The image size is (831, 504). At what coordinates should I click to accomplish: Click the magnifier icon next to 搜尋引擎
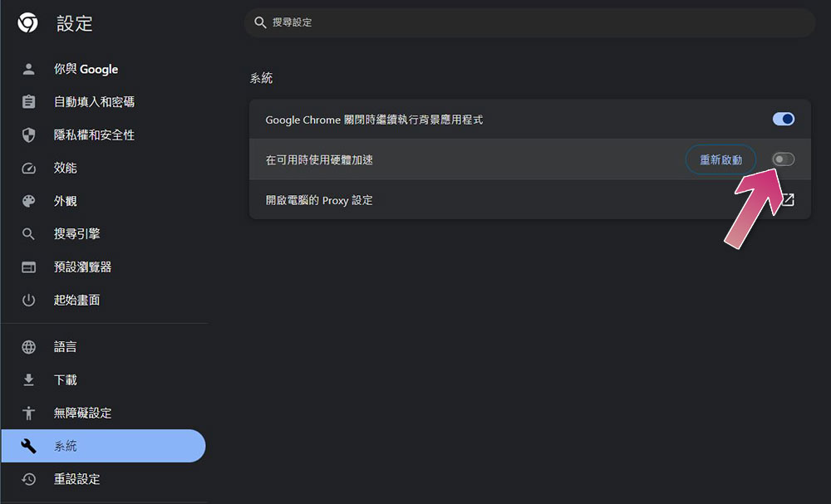pos(28,234)
